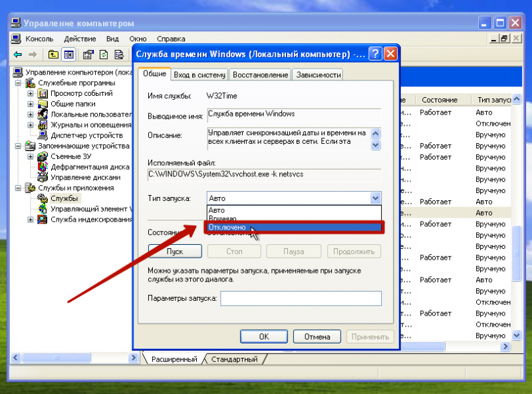
Task: Select the Служба индексирования icon
Action: (43, 220)
